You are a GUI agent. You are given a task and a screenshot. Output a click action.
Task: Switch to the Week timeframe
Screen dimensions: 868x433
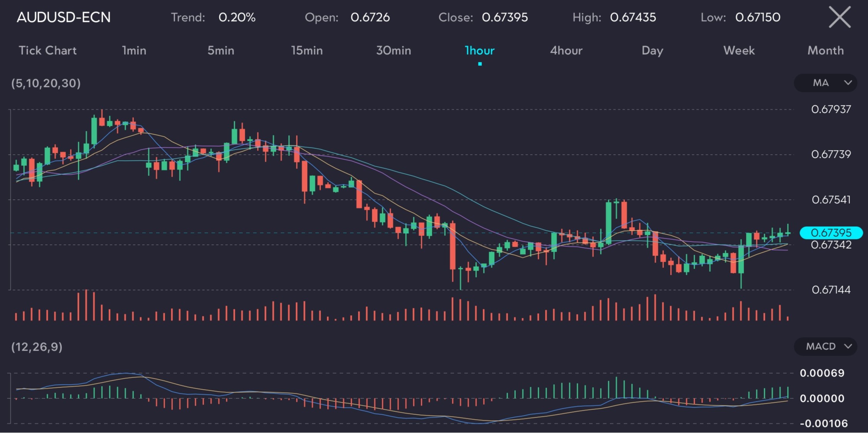pos(739,50)
